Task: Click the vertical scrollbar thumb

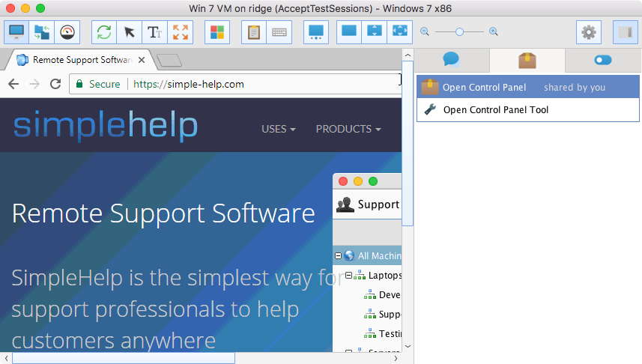Action: (x=408, y=143)
